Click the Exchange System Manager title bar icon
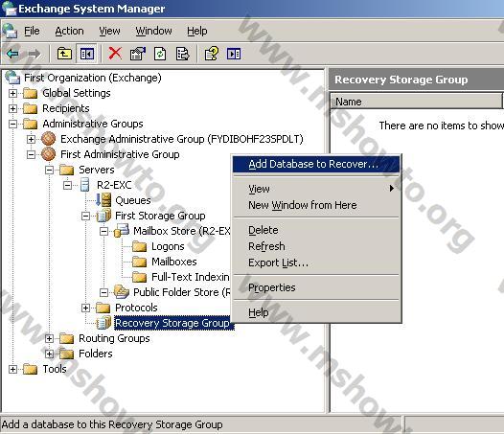This screenshot has height=434, width=504. [9, 9]
